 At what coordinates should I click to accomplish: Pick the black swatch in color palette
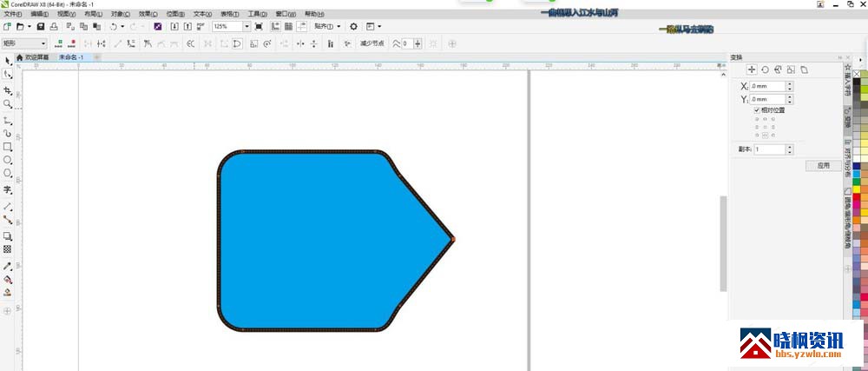(x=857, y=82)
